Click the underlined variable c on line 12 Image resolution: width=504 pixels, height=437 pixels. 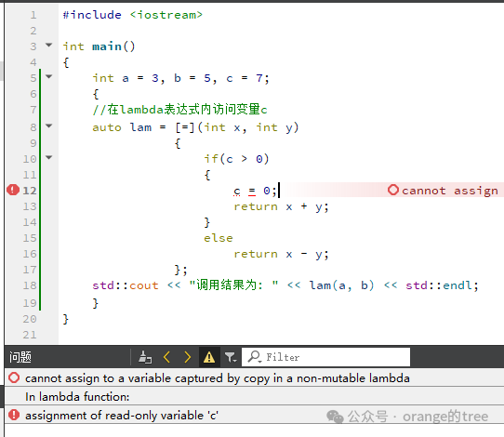point(237,191)
